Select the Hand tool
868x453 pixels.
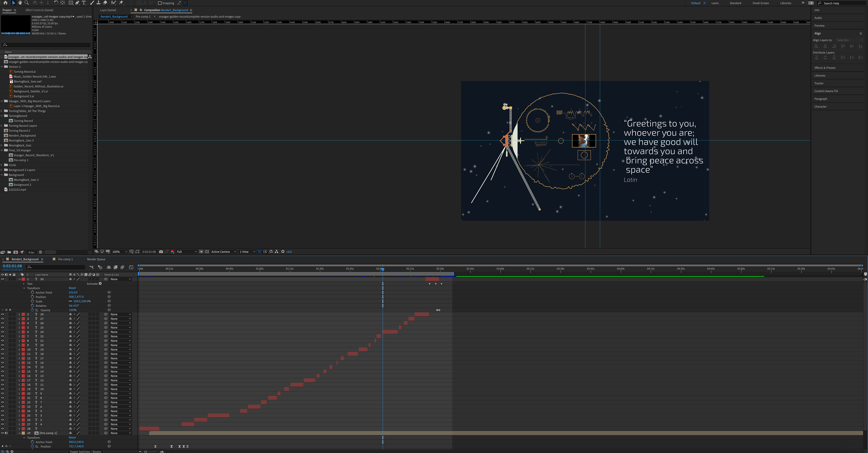pos(20,3)
